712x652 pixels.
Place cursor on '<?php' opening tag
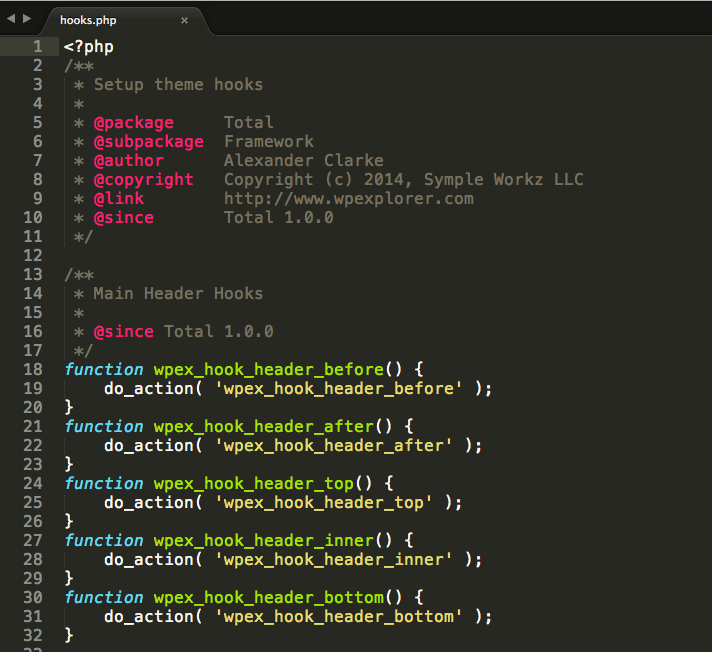click(x=89, y=47)
